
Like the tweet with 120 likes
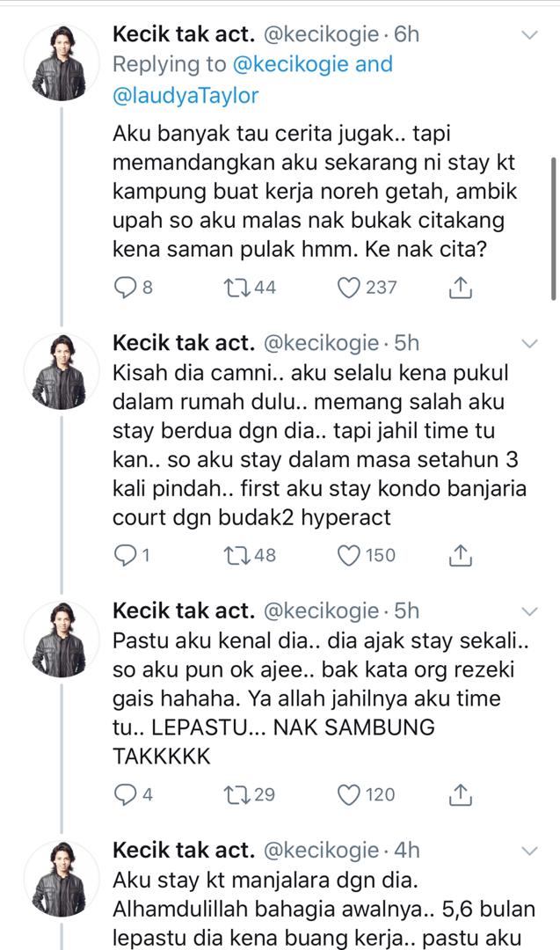click(x=351, y=794)
